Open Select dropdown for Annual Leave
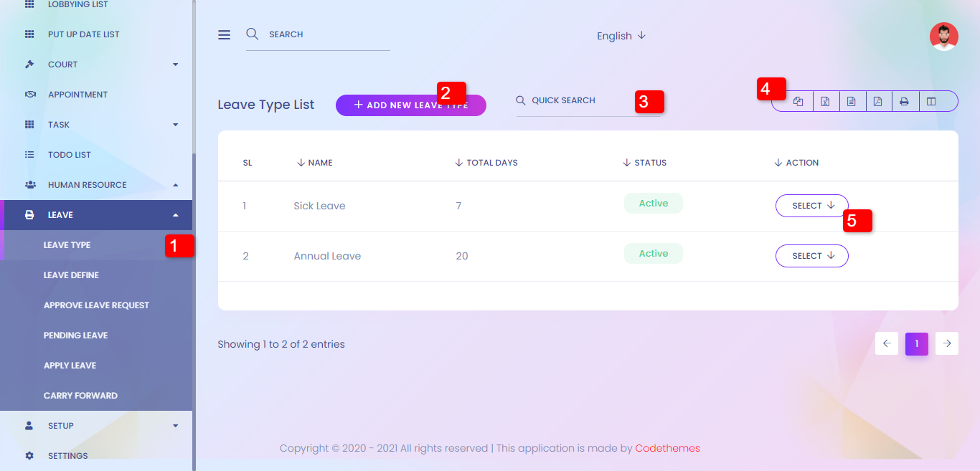This screenshot has width=980, height=471. pos(811,256)
